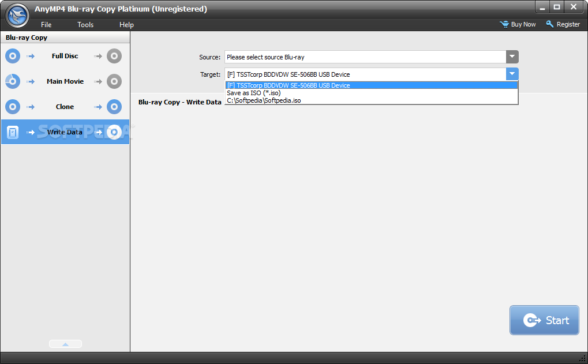Click the blue source disc icon for Clone
The width and height of the screenshot is (588, 364).
pos(13,107)
